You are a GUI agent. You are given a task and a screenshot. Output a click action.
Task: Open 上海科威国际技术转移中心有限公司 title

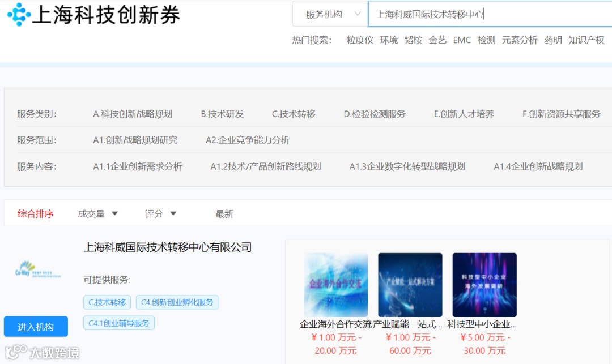[x=167, y=247]
